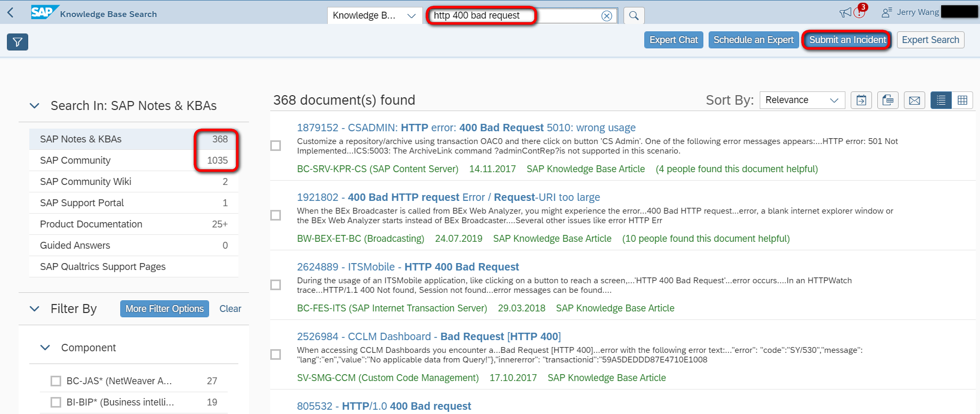Click BC-FES-ITS (SAP Internet Transaction Server) text
This screenshot has height=414, width=980.
pyautogui.click(x=392, y=308)
